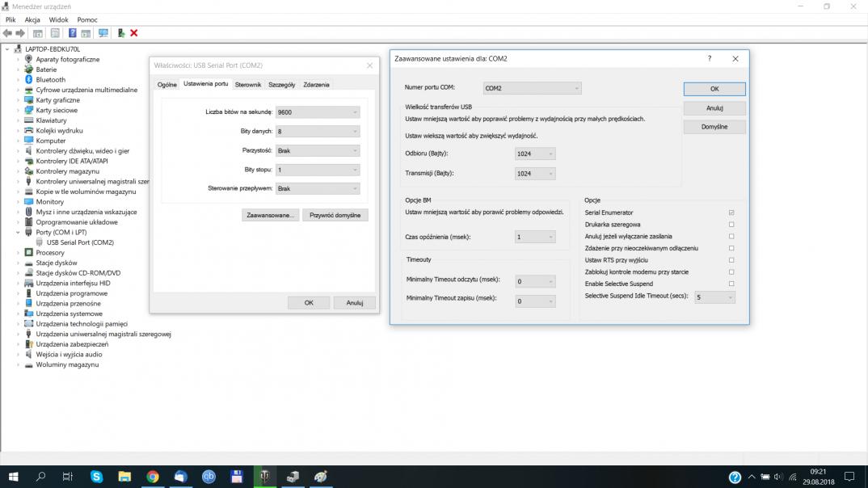Image resolution: width=868 pixels, height=488 pixels.
Task: Launch Google Chrome from the taskbar
Action: tap(153, 477)
